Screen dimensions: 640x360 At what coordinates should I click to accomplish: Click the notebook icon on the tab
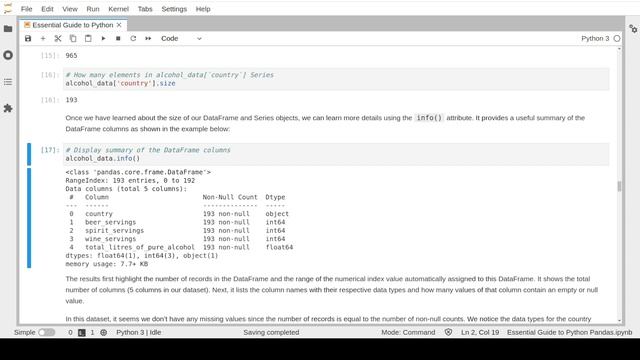(x=27, y=25)
